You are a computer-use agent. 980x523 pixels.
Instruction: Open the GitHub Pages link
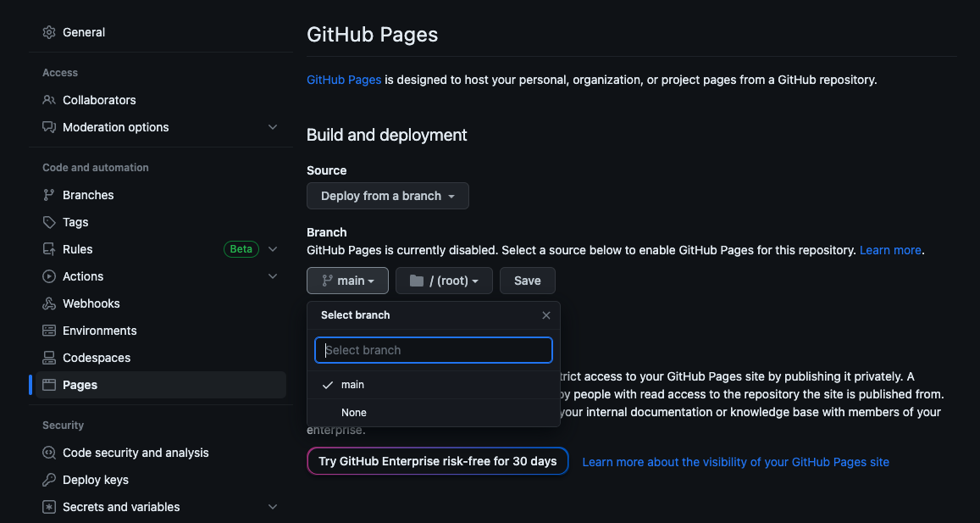pos(344,80)
